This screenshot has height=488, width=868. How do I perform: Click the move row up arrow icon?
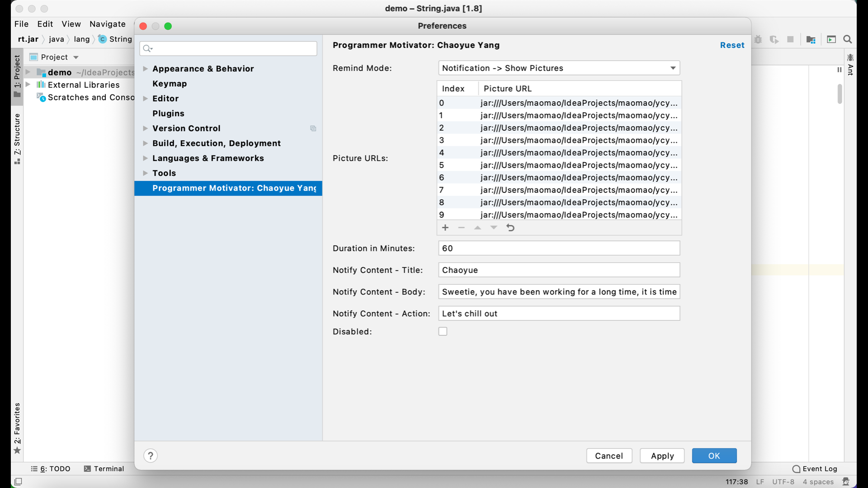tap(477, 228)
